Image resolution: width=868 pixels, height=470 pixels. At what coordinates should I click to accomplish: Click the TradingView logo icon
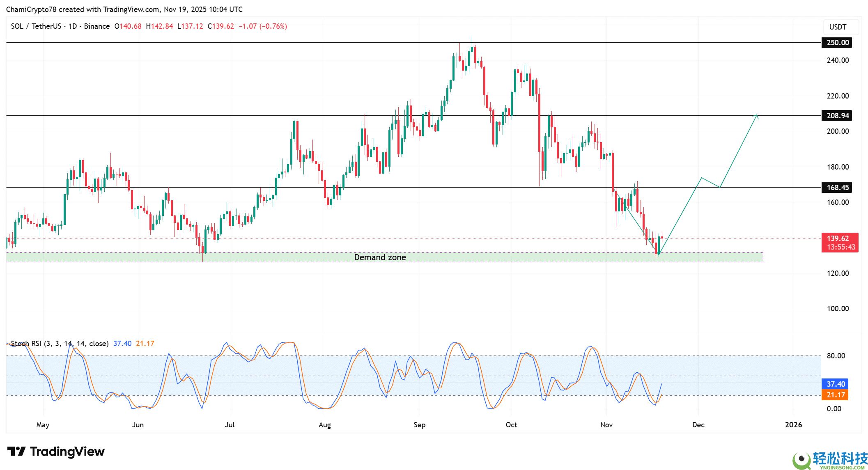tap(17, 452)
